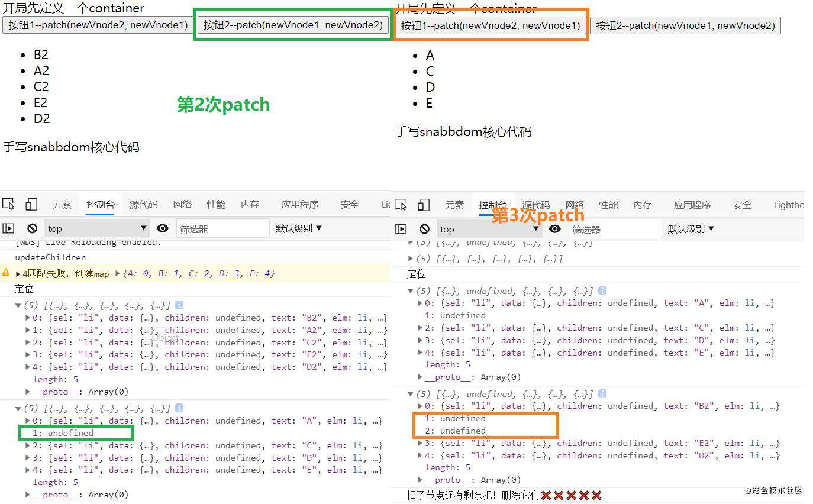This screenshot has width=813, height=504.
Task: Click list item D on right page
Action: (430, 87)
